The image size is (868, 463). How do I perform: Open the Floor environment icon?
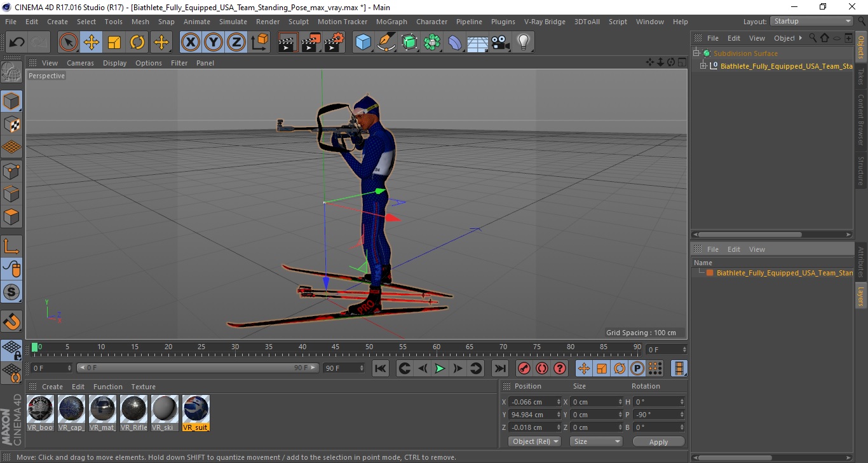pyautogui.click(x=477, y=43)
